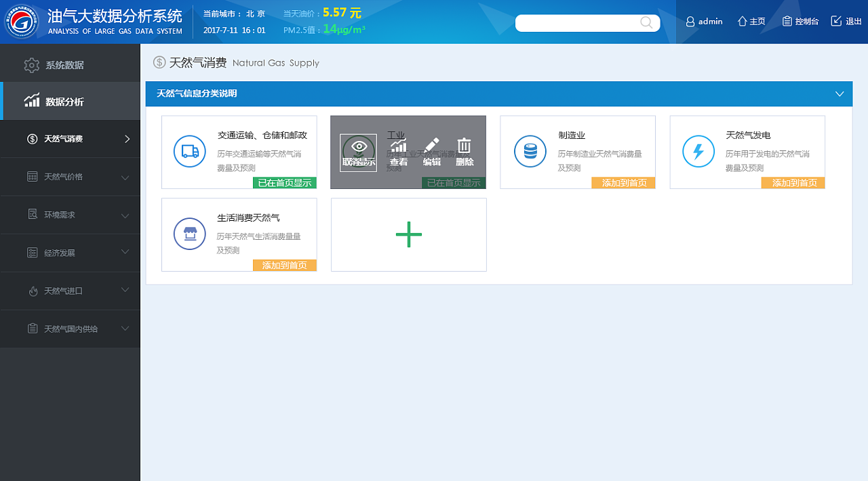Screen dimensions: 868x481
Task: Click the storefront icon on 生活消费天然气 card
Action: pyautogui.click(x=189, y=233)
